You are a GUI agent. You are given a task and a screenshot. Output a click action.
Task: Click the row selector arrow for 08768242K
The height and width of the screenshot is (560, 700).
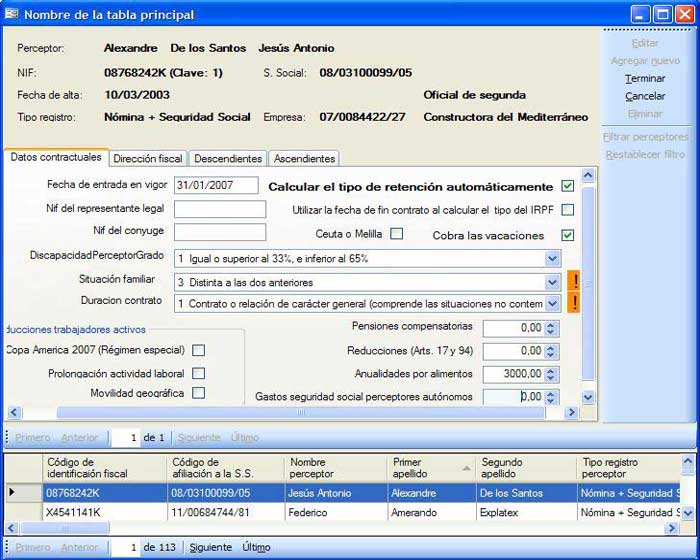[12, 492]
